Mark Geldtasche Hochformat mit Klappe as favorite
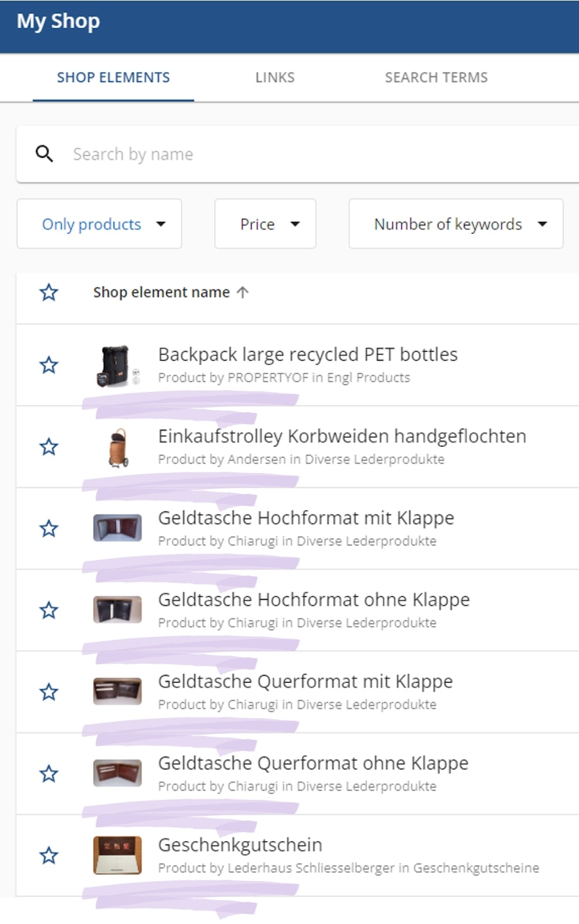 49,529
